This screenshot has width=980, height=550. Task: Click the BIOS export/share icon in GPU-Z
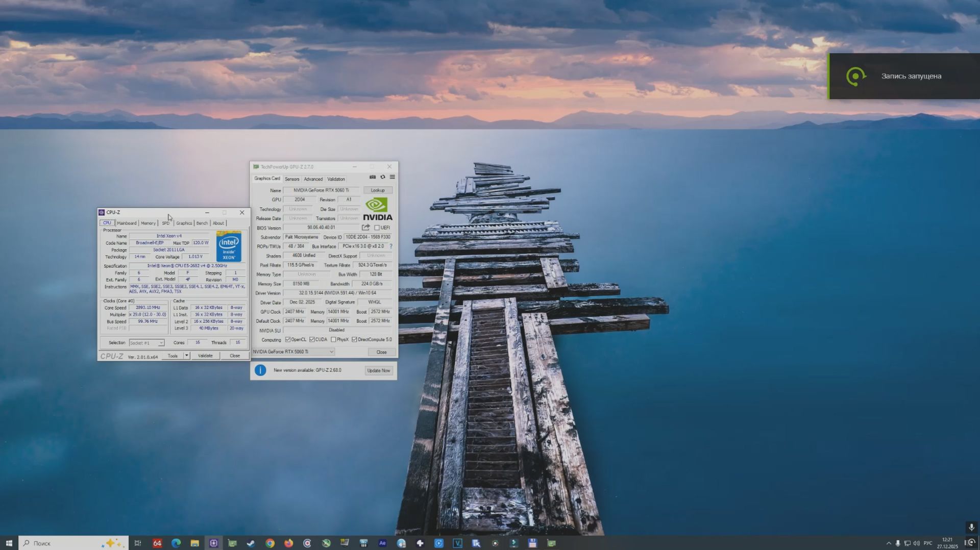click(x=365, y=227)
